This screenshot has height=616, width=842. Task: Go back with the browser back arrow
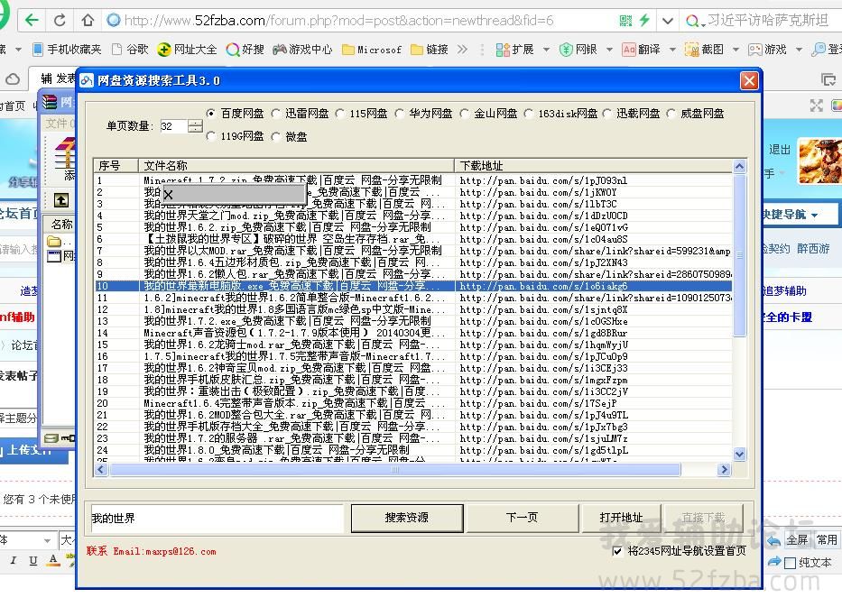point(32,21)
